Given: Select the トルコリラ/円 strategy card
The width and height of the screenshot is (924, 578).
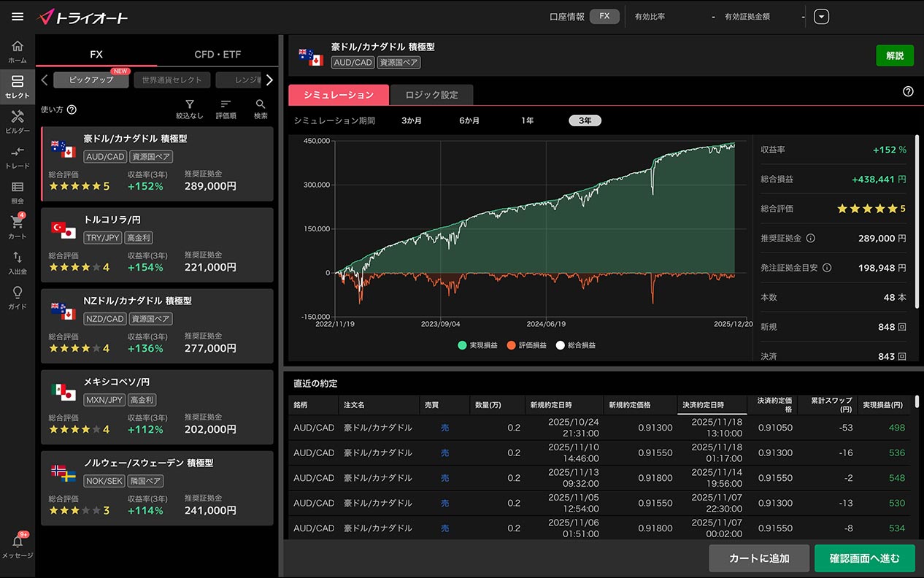Looking at the screenshot, I should point(157,244).
